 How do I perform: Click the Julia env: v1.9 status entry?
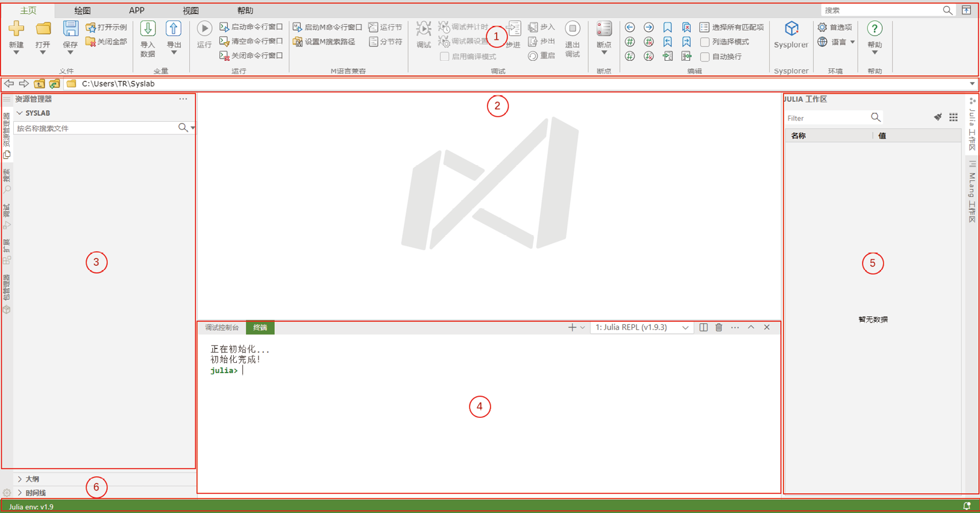coord(31,507)
